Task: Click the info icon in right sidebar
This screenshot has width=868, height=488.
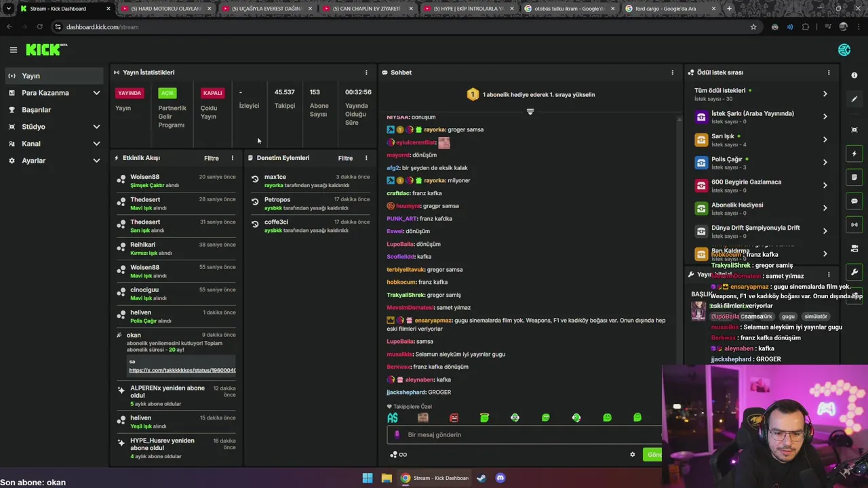Action: point(854,75)
